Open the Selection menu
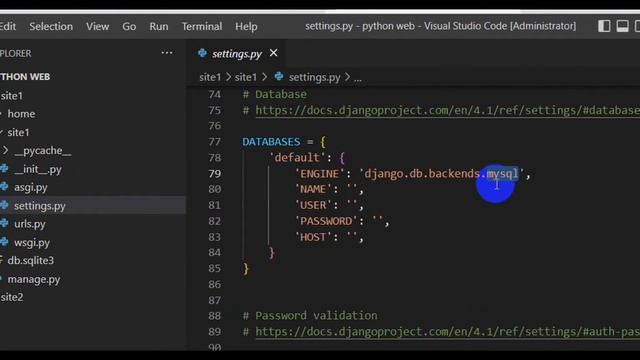This screenshot has height=360, width=640. click(51, 27)
